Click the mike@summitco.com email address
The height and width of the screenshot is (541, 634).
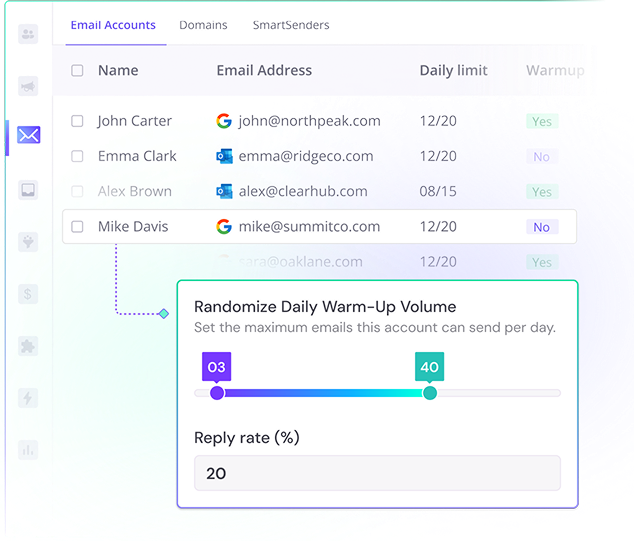point(309,226)
